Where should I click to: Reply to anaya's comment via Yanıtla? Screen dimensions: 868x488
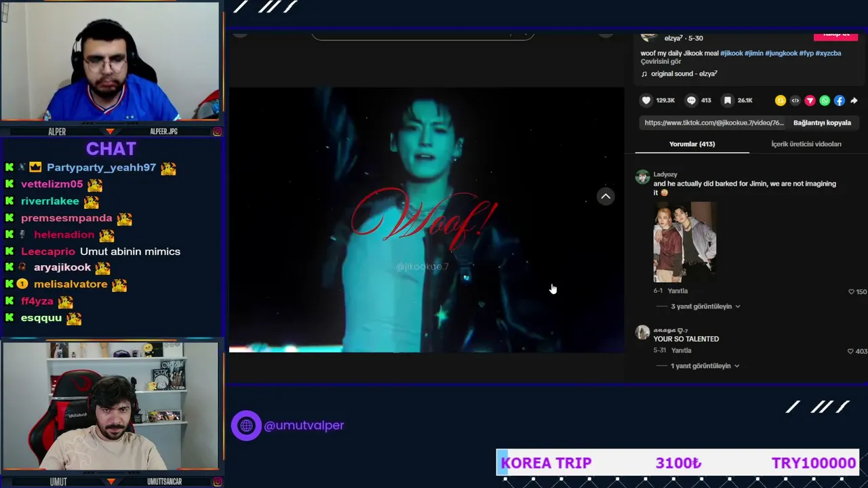point(681,350)
